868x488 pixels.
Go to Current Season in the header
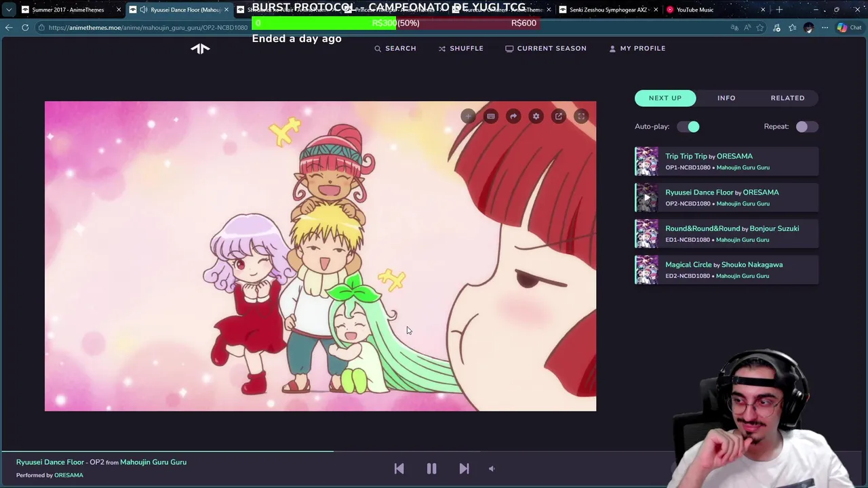pyautogui.click(x=546, y=48)
